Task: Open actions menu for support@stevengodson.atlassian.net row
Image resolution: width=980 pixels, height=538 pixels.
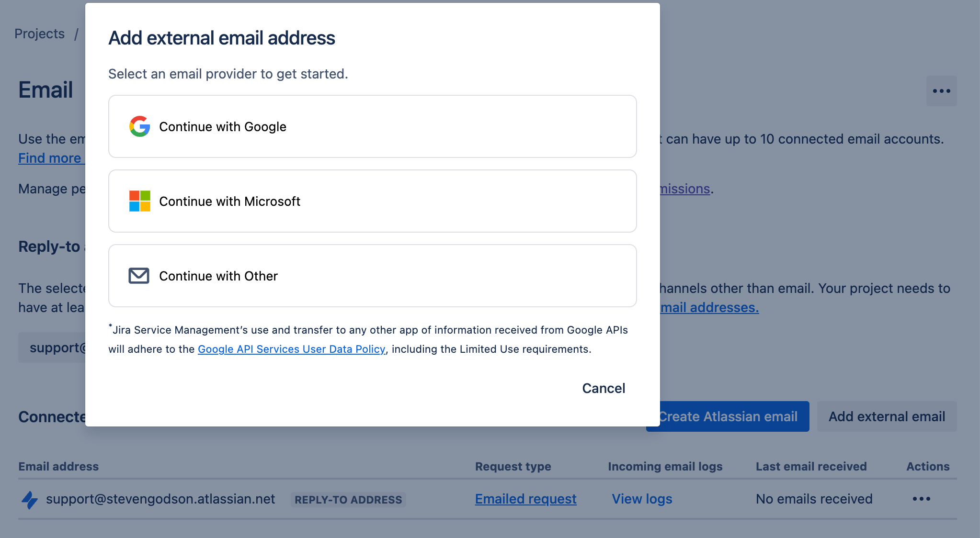Action: tap(921, 499)
